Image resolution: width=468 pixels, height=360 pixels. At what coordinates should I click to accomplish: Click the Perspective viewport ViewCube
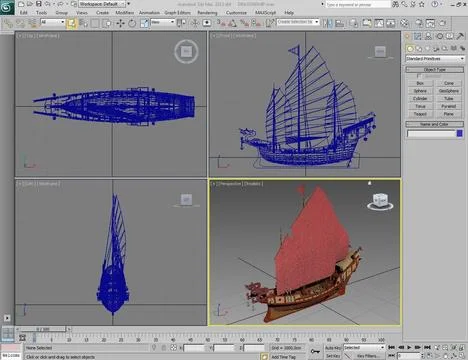[x=380, y=202]
